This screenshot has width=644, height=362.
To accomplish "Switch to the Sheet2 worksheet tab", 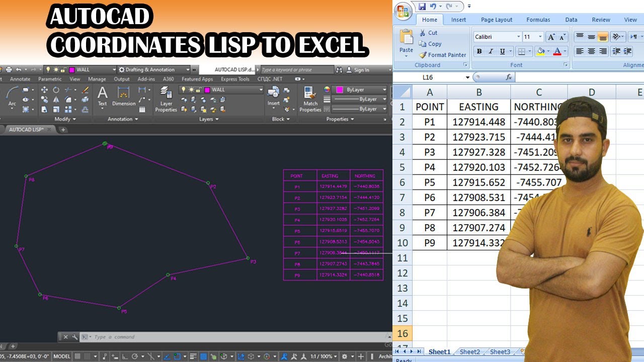I will [469, 352].
